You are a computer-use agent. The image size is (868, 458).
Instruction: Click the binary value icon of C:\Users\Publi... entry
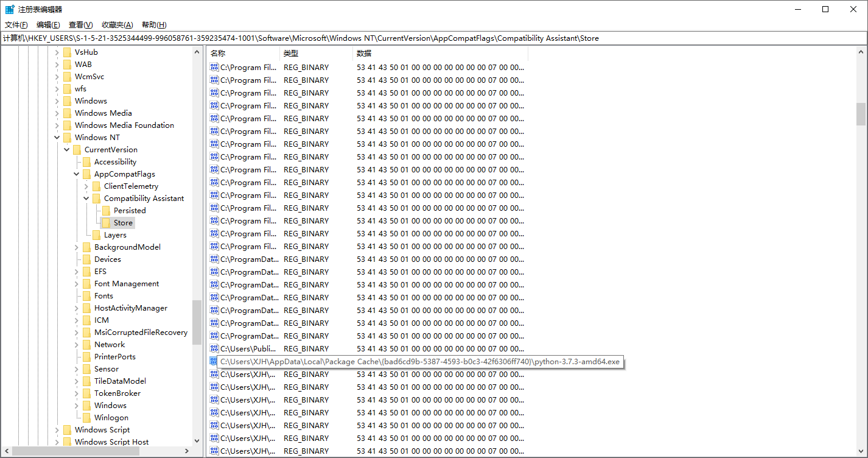[x=214, y=349]
